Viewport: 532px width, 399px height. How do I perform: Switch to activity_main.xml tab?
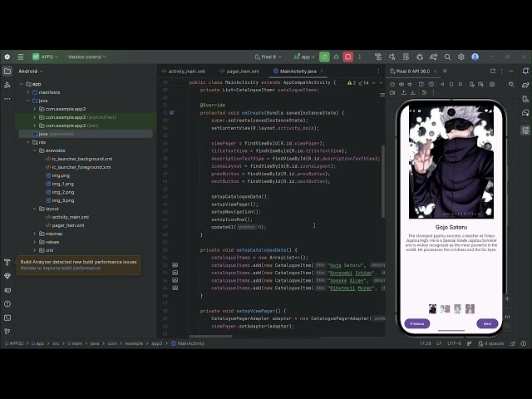click(183, 71)
